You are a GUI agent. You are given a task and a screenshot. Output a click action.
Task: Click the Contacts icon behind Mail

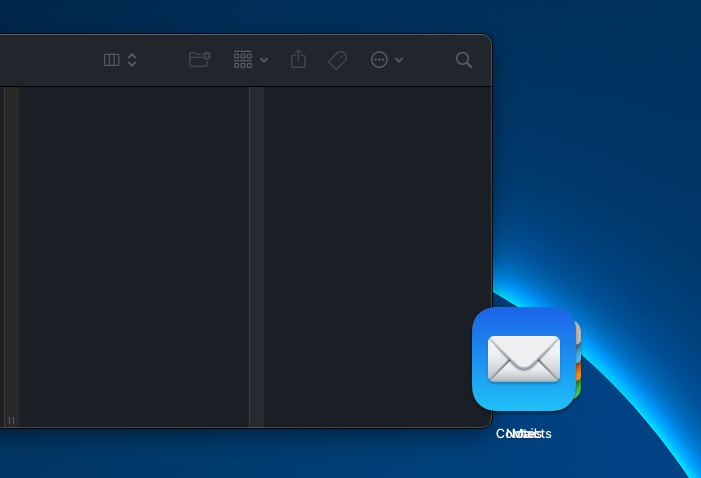(x=578, y=360)
